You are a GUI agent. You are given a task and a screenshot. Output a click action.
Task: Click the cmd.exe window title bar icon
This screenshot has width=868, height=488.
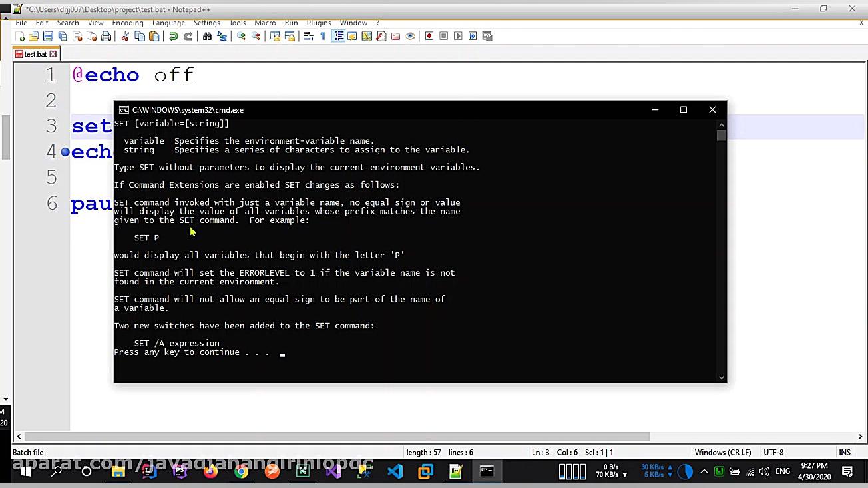pyautogui.click(x=124, y=110)
